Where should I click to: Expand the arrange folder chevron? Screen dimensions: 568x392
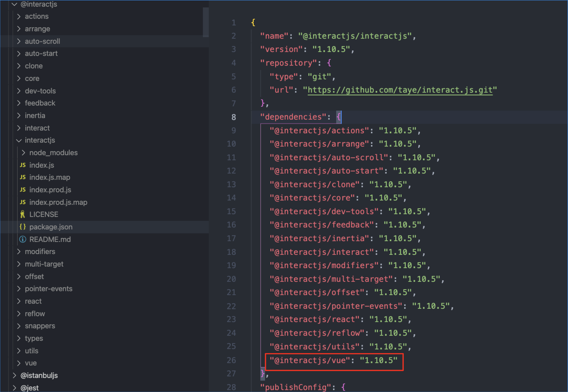[x=19, y=29]
